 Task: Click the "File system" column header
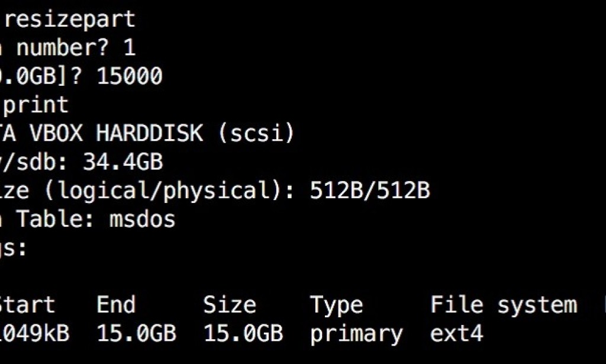(503, 305)
